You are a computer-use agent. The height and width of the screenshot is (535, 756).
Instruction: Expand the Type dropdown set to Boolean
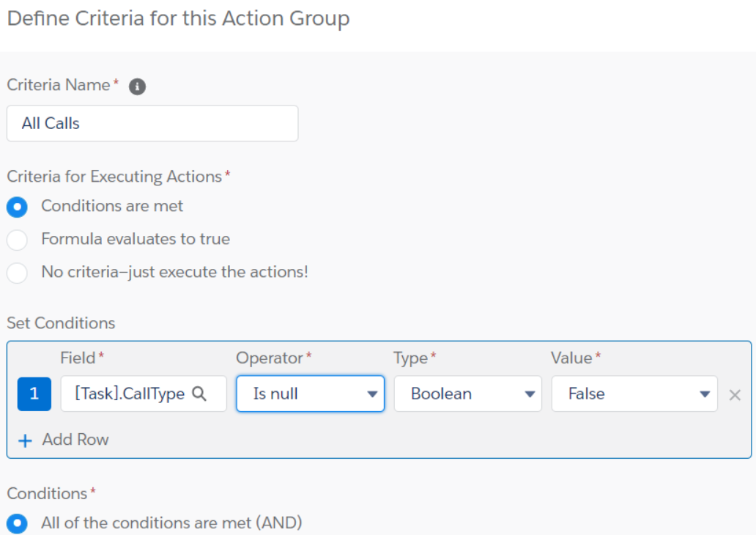tap(467, 394)
